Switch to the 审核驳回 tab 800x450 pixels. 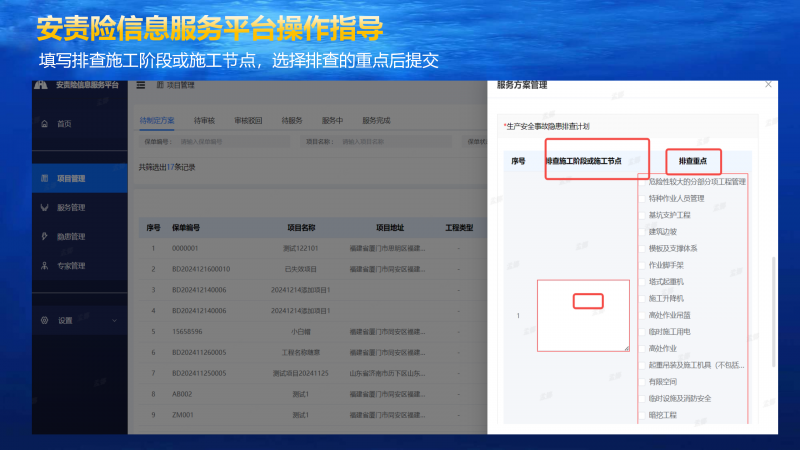point(248,120)
